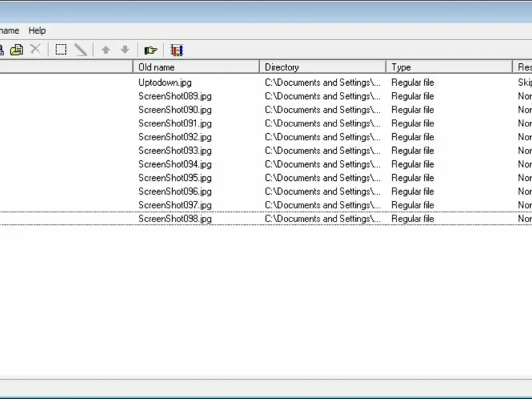Click the directory cell of Uptodown.jpg
This screenshot has width=532, height=399.
coord(323,82)
